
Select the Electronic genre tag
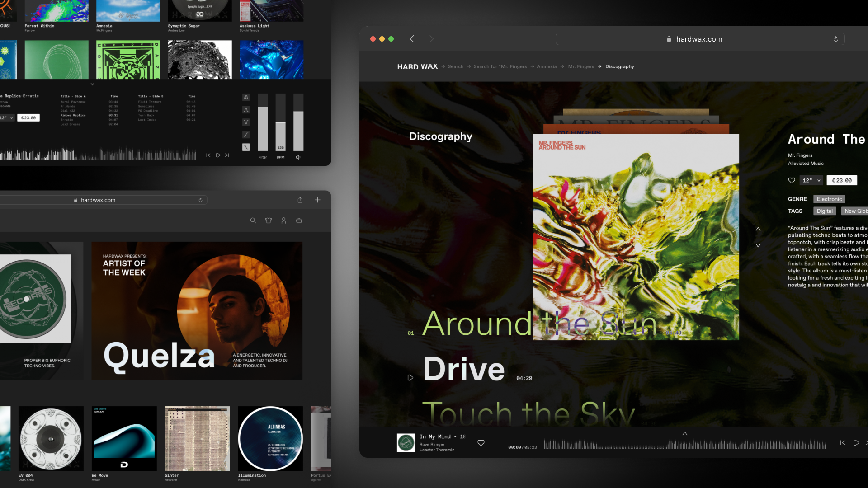(829, 199)
